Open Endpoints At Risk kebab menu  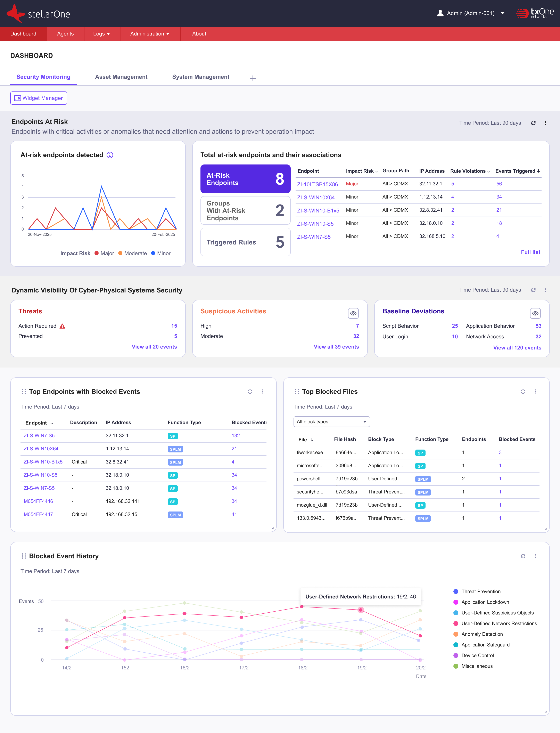pyautogui.click(x=545, y=123)
